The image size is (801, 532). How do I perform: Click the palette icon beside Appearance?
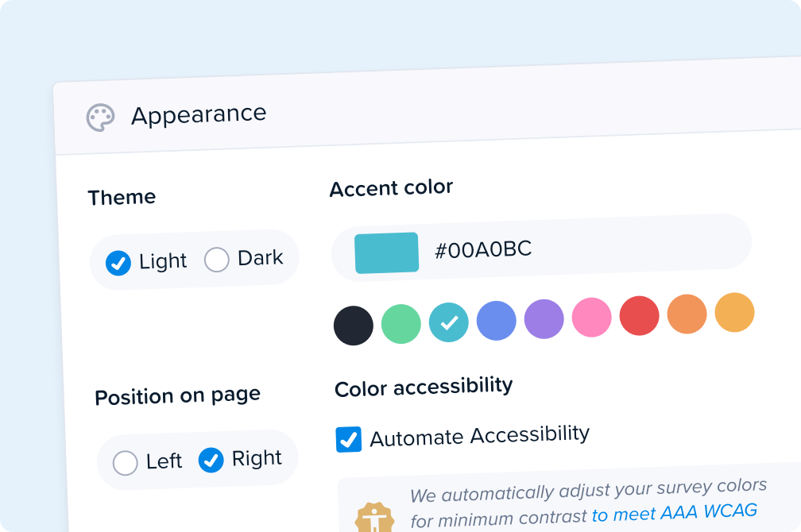point(100,118)
